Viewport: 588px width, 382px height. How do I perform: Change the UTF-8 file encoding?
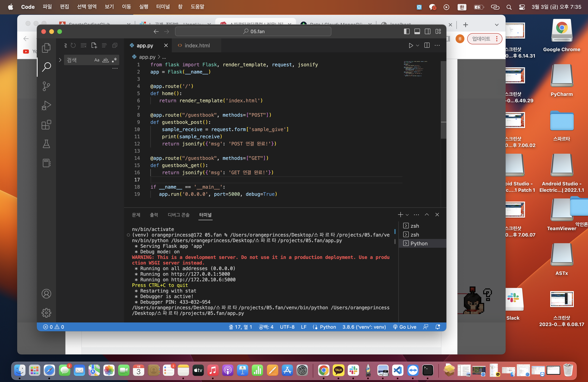pos(287,327)
